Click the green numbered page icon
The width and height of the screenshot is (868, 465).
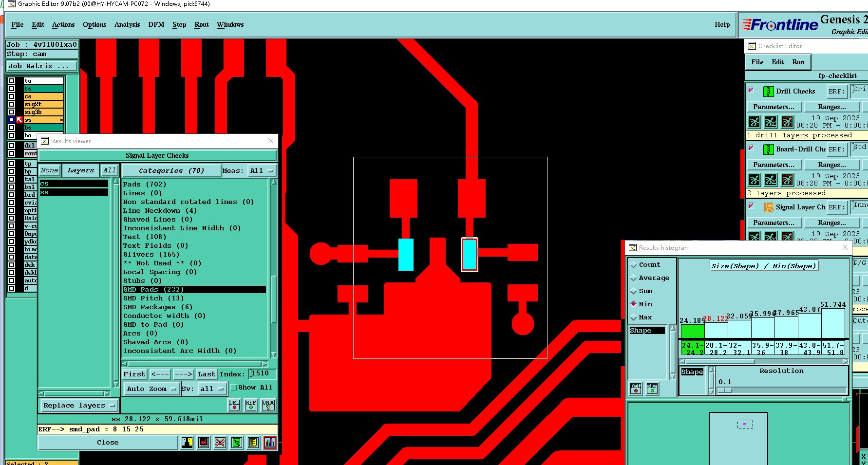[x=236, y=442]
